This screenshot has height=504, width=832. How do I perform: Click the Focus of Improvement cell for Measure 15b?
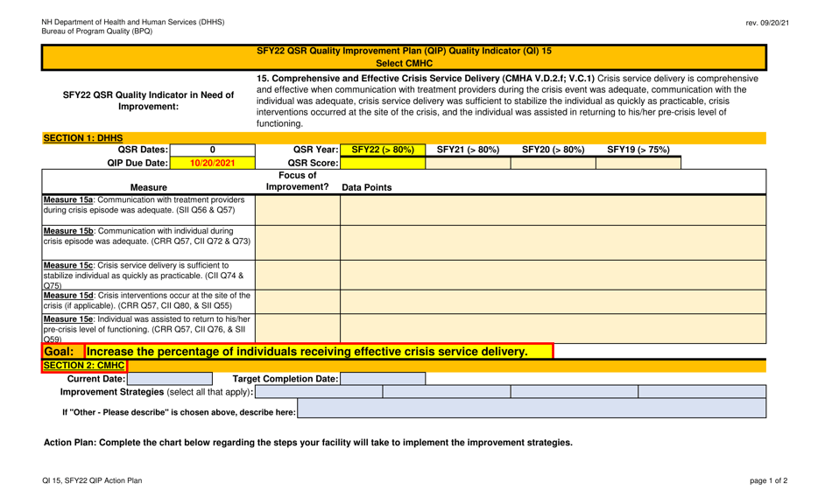tap(298, 241)
